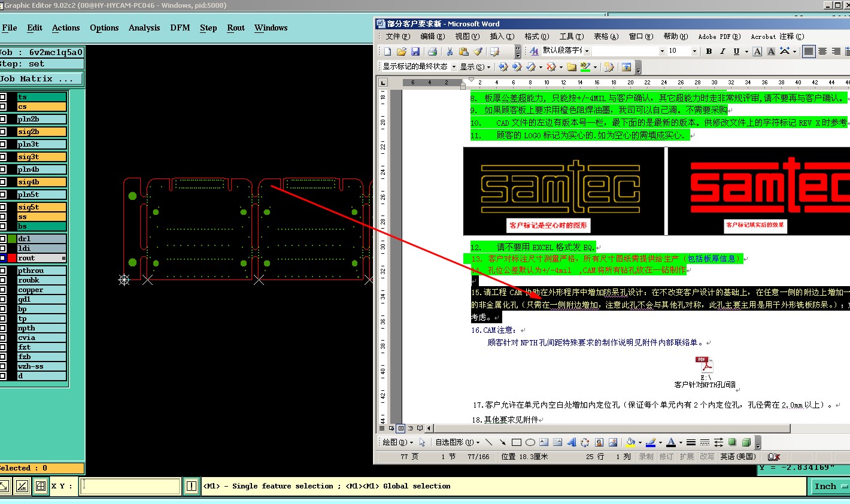Image resolution: width=850 pixels, height=504 pixels.
Task: Open the File menu in Graphic Editor
Action: (10, 28)
